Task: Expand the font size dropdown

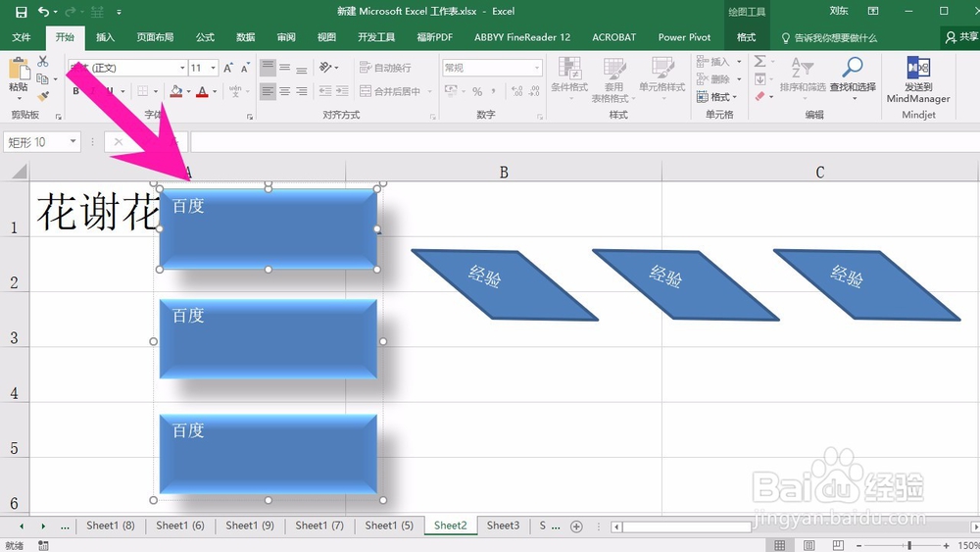Action: [213, 68]
